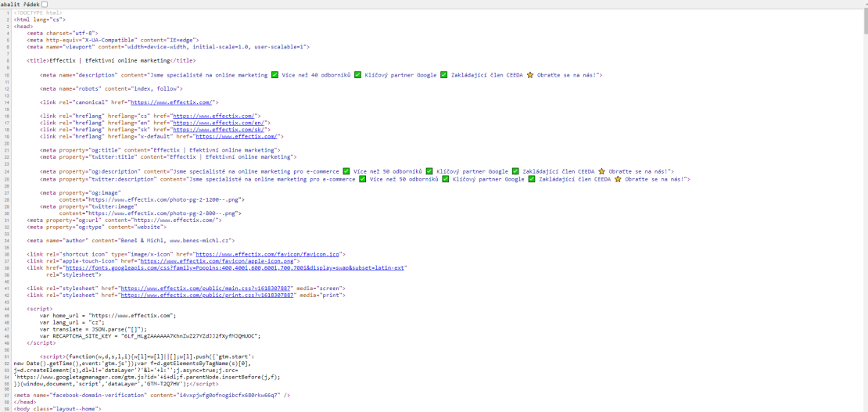Open the x-default hreflang href link
Viewport: 868px width, 412px height.
236,136
